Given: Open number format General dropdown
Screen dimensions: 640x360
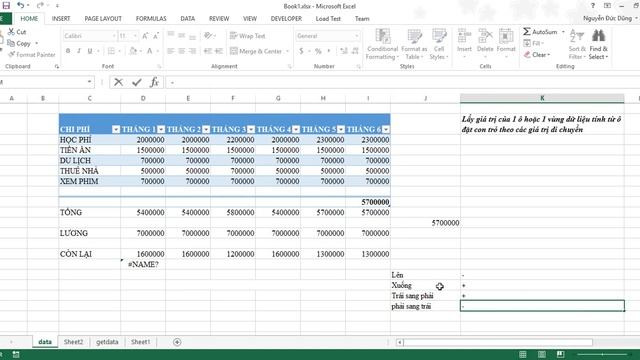Looking at the screenshot, I should (357, 36).
